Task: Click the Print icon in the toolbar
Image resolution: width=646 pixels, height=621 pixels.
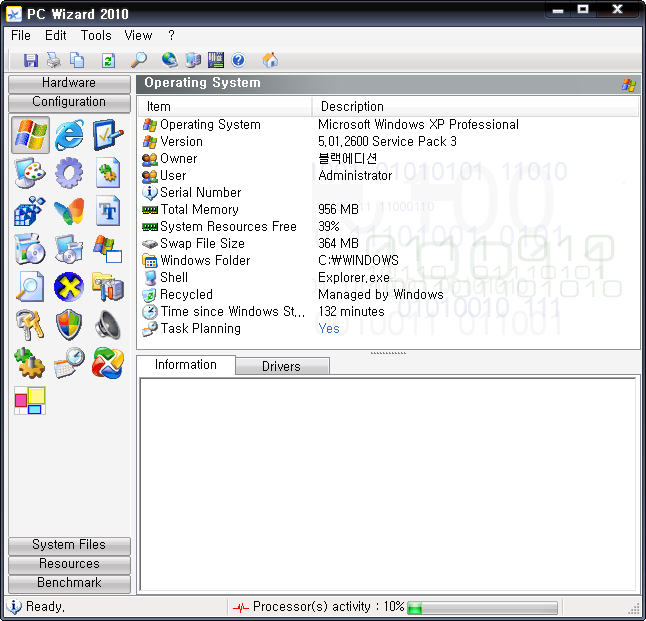Action: click(x=54, y=61)
